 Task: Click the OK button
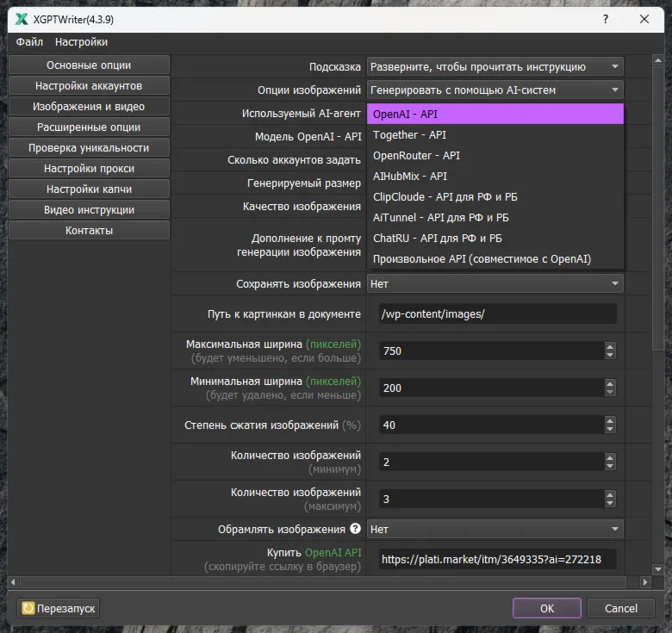click(547, 608)
